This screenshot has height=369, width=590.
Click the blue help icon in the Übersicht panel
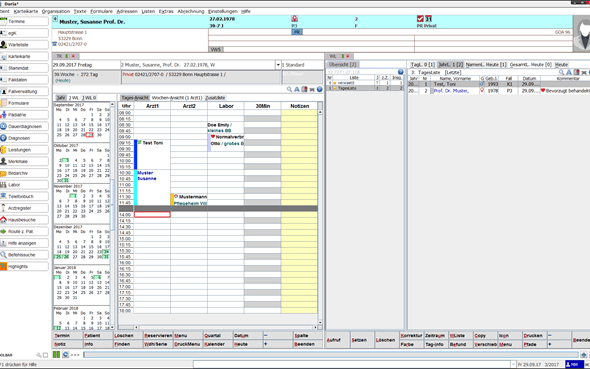tap(401, 71)
